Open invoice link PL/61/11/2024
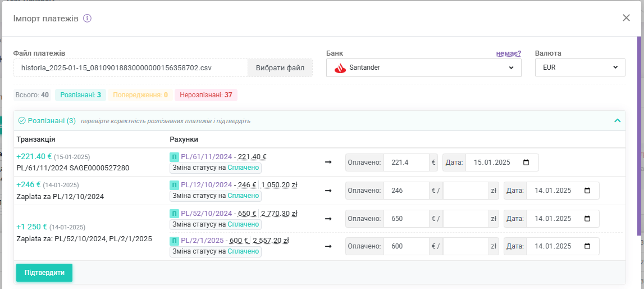Screen dimensions: 644x289 click(207, 157)
